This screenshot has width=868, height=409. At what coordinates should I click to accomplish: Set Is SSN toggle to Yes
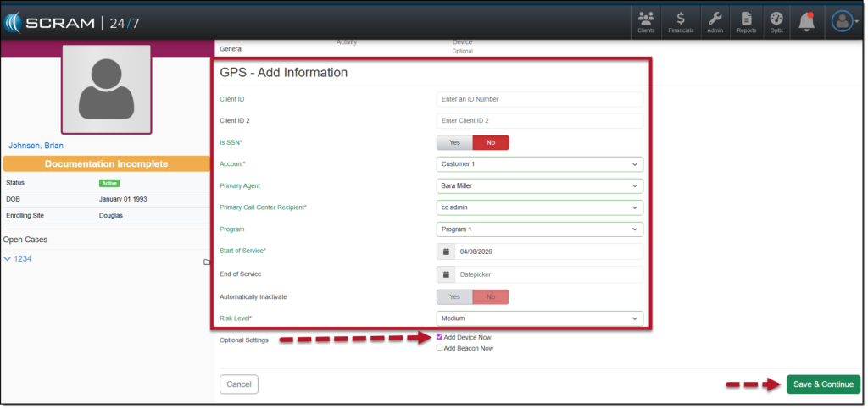click(454, 142)
